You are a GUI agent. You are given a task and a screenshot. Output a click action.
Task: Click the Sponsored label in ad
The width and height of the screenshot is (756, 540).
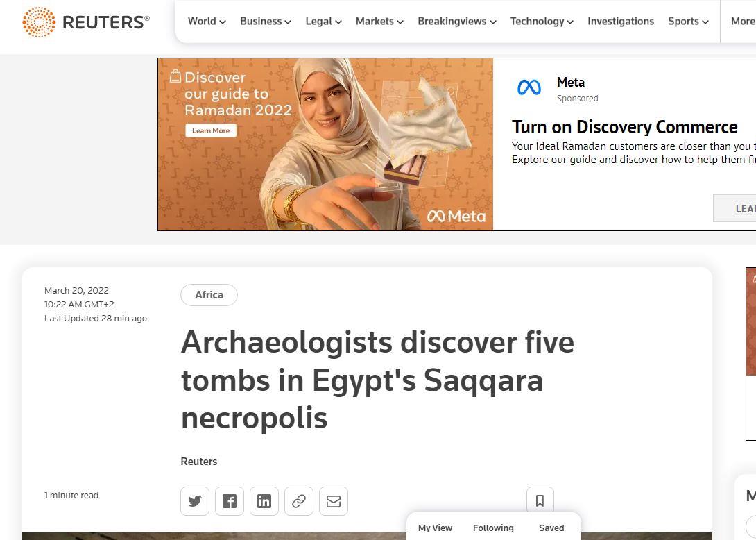tap(578, 99)
